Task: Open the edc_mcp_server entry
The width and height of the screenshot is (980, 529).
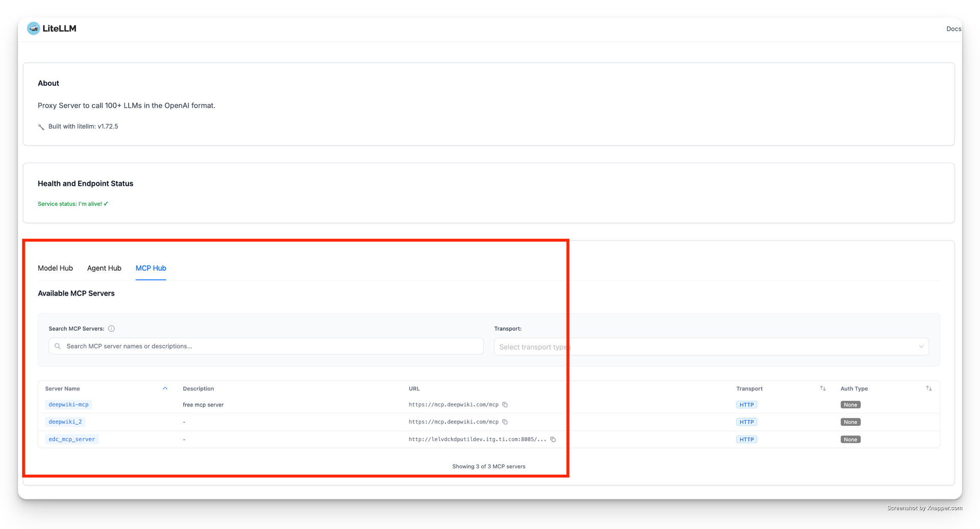Action: click(71, 440)
